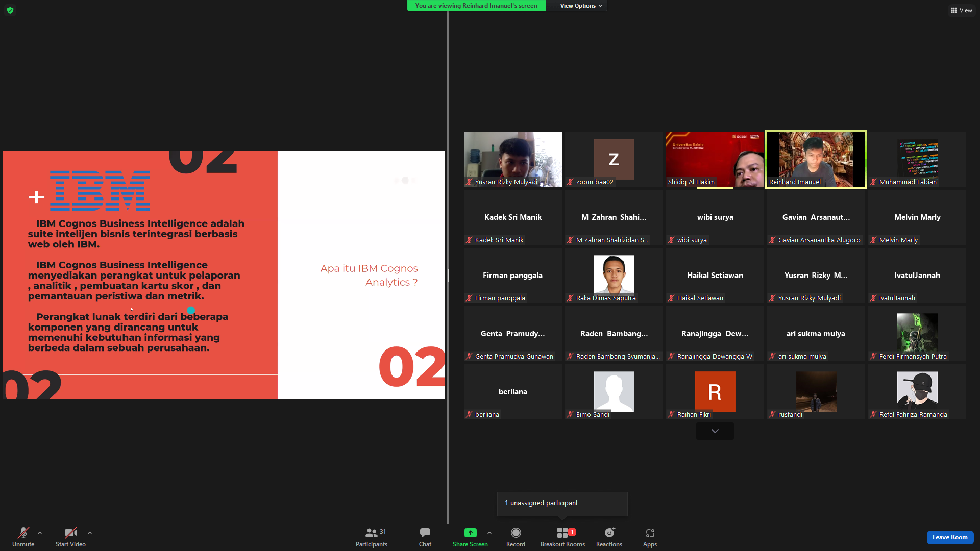980x551 pixels.
Task: Select Muhammad Fabian's video tile
Action: [917, 159]
